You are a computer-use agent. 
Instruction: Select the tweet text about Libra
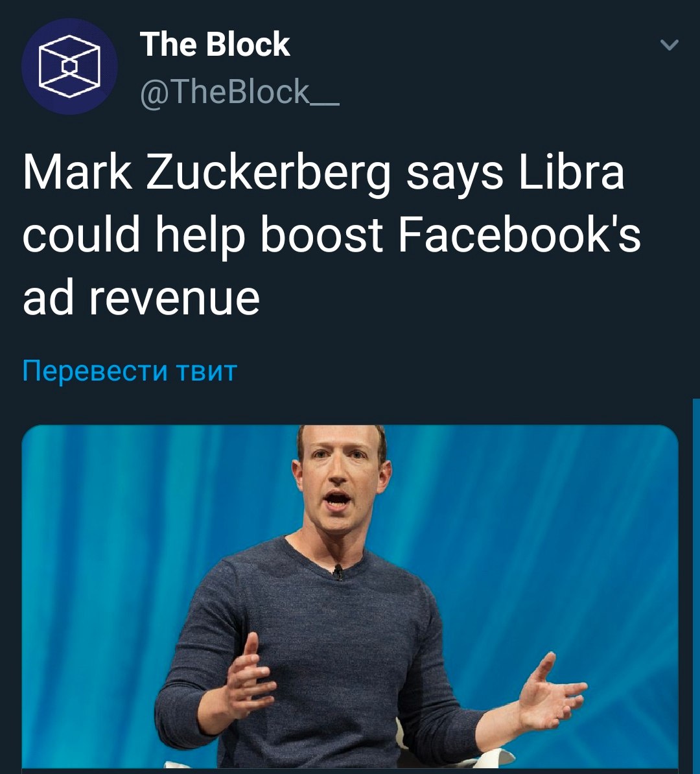pos(332,235)
